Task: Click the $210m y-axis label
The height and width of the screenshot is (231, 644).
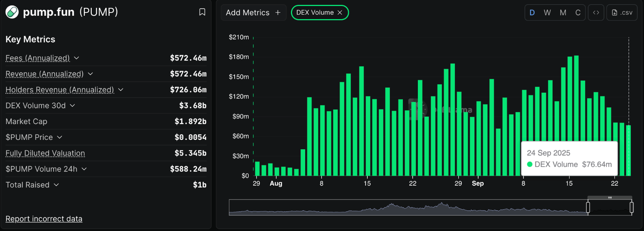Action: tap(239, 37)
